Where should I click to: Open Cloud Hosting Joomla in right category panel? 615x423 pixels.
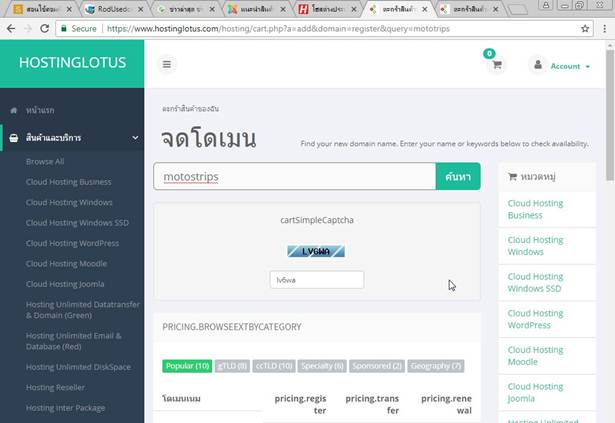pyautogui.click(x=535, y=392)
